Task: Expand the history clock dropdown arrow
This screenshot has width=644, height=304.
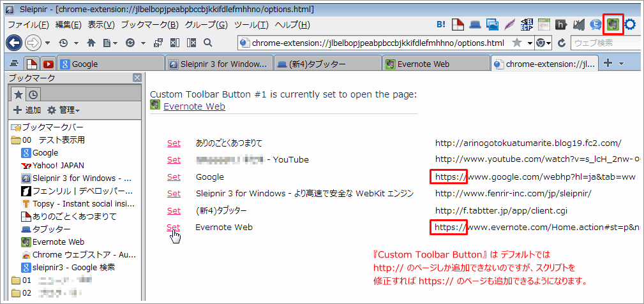Action: point(76,43)
